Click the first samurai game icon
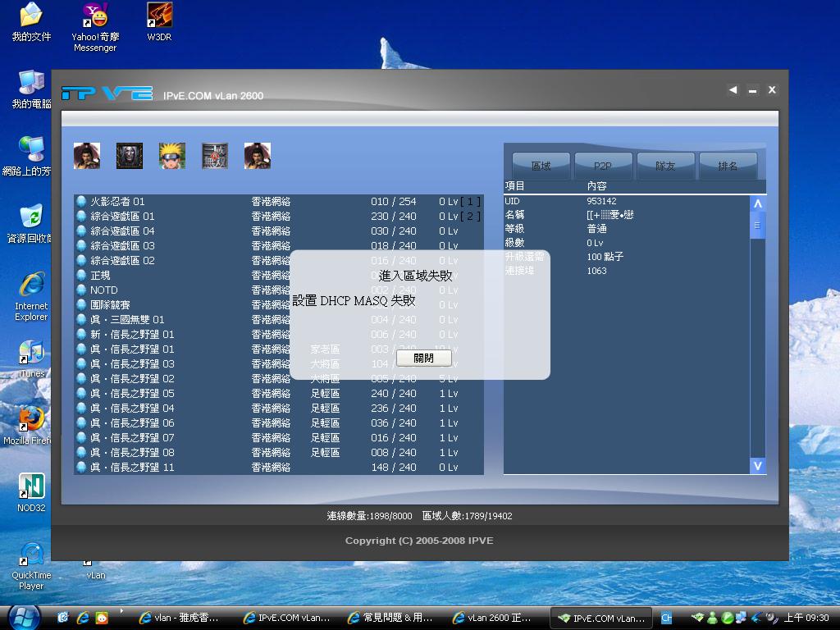The width and height of the screenshot is (840, 630). pos(87,155)
